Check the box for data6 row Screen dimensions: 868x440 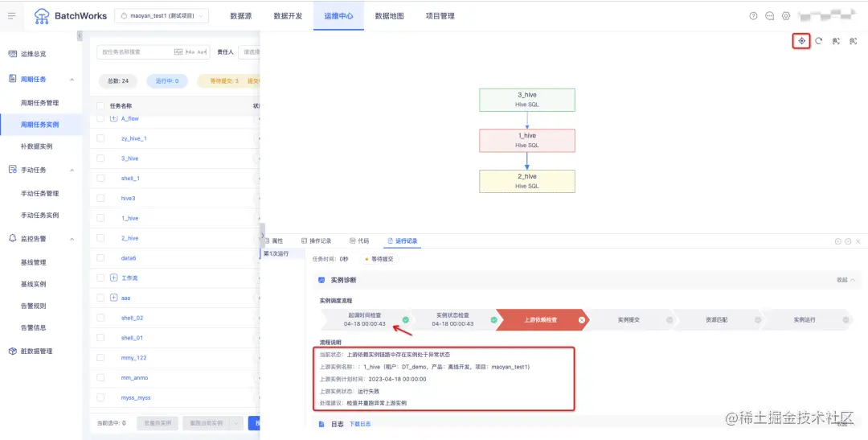click(100, 258)
